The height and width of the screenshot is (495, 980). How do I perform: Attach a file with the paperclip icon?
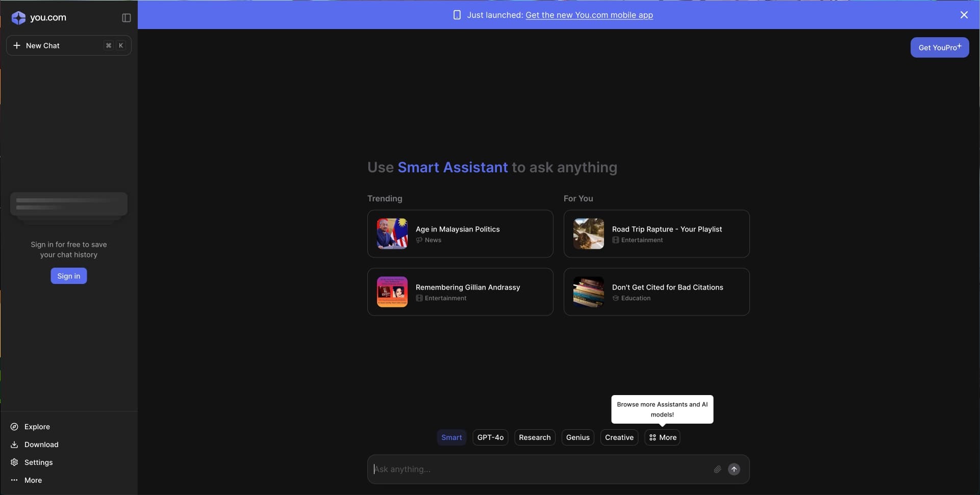coord(717,469)
